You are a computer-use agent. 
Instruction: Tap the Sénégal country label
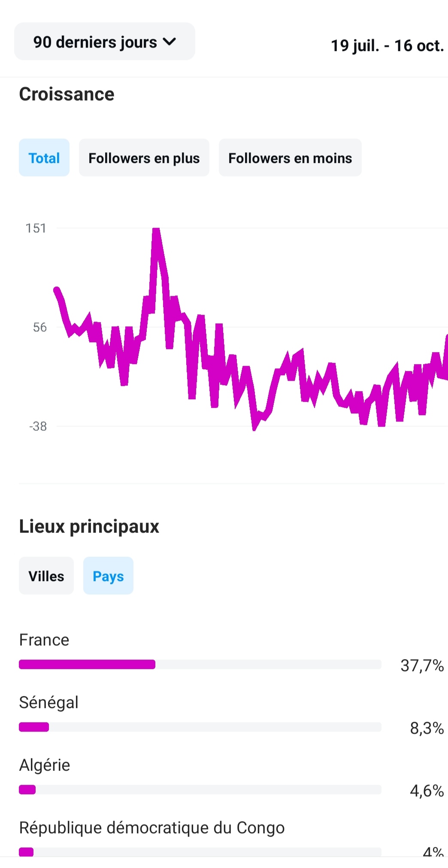point(49,702)
